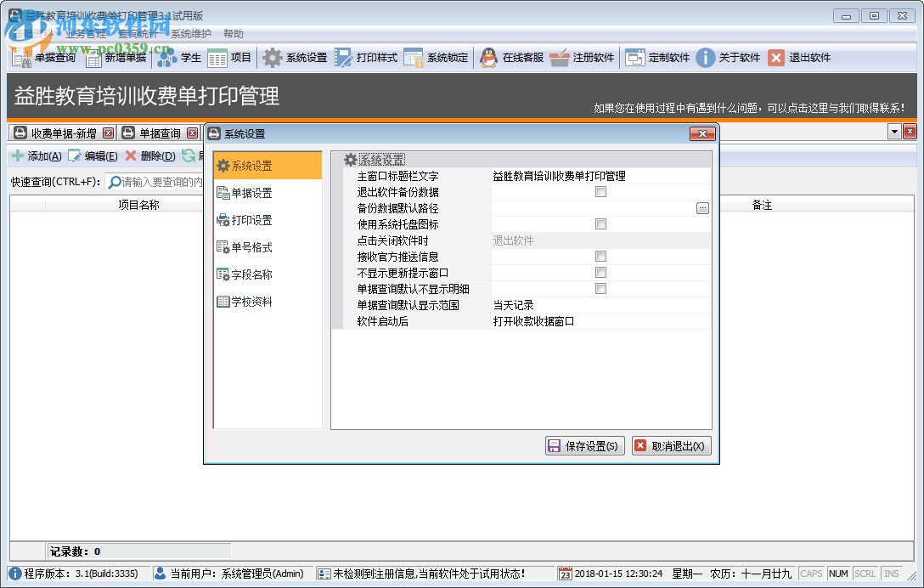Image resolution: width=924 pixels, height=588 pixels.
Task: Toggle CAPS indicator in status bar
Action: 811,574
